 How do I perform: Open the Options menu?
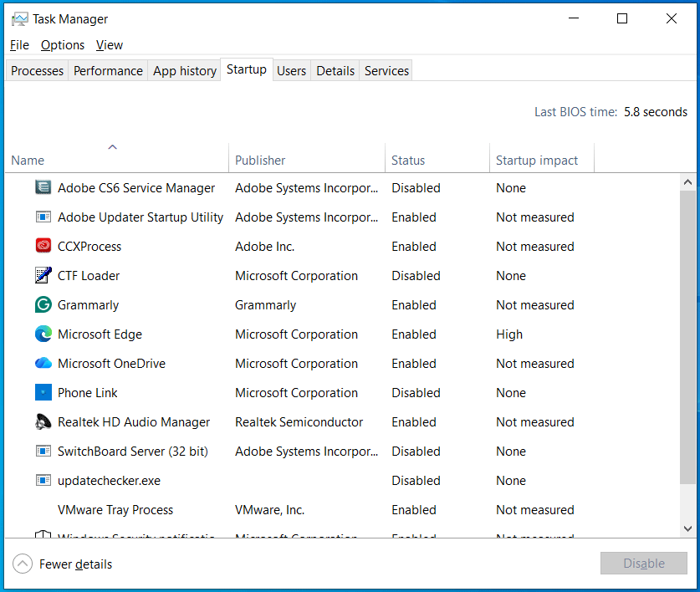pyautogui.click(x=62, y=44)
